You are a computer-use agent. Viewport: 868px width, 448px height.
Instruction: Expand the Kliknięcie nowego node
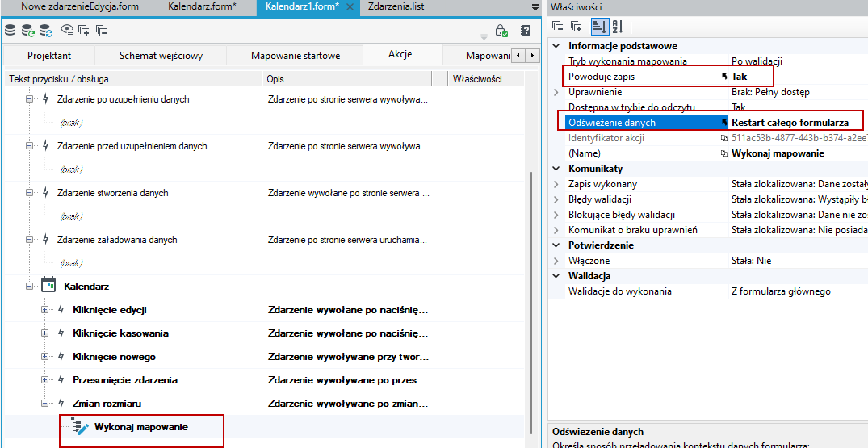(x=45, y=357)
